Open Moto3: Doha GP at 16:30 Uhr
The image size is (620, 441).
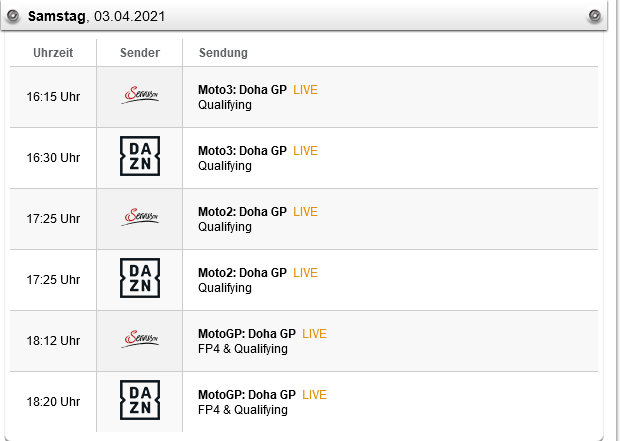242,151
